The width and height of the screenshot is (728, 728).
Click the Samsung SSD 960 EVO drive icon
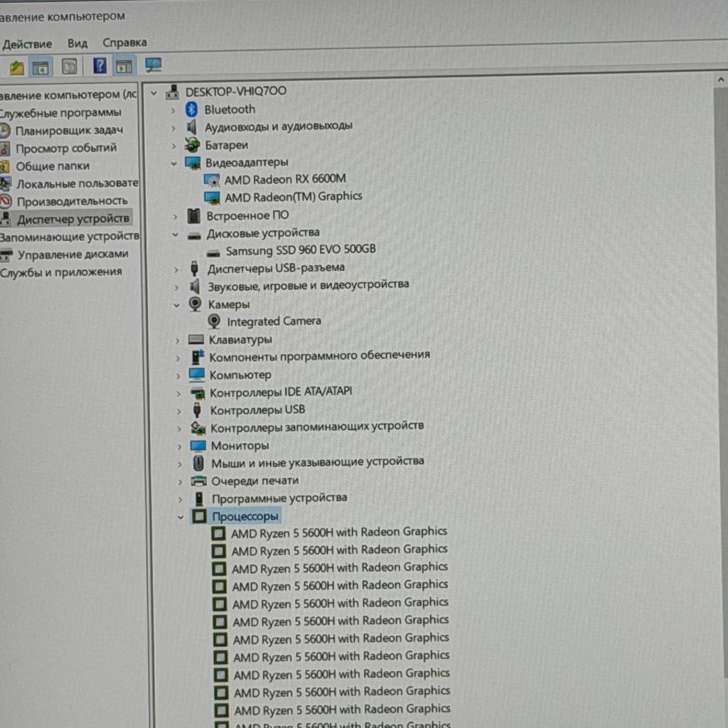pyautogui.click(x=213, y=253)
